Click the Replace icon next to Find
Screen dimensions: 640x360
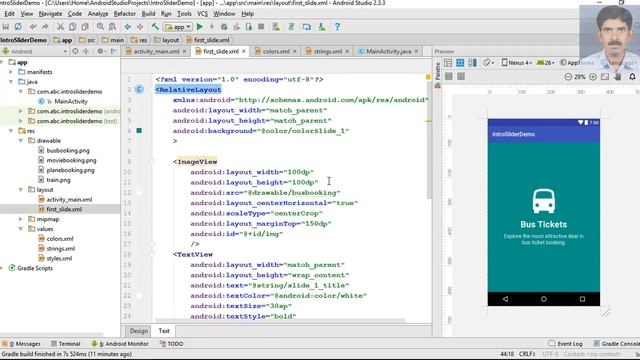click(x=112, y=27)
